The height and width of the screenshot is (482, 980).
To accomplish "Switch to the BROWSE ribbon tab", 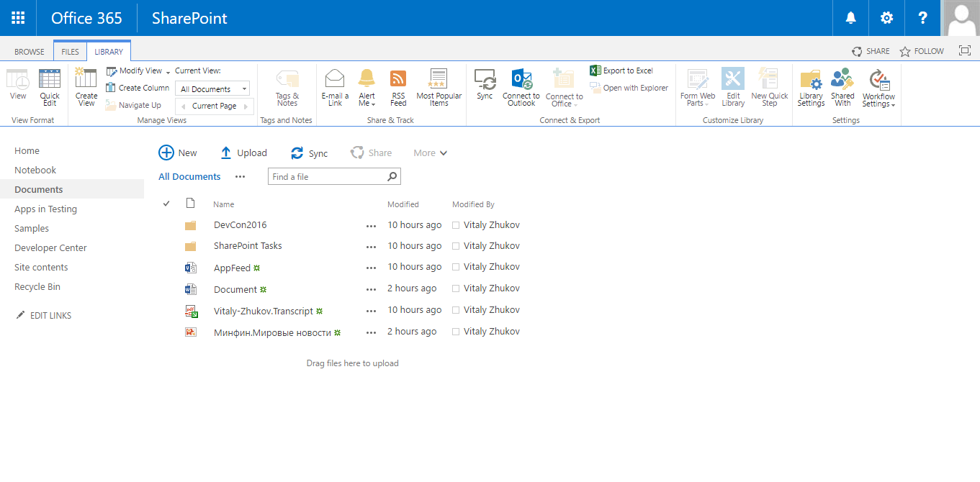I will click(30, 52).
